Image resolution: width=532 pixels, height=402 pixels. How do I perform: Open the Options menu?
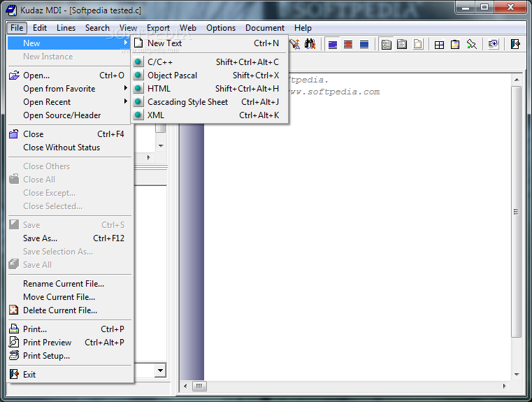click(x=221, y=28)
